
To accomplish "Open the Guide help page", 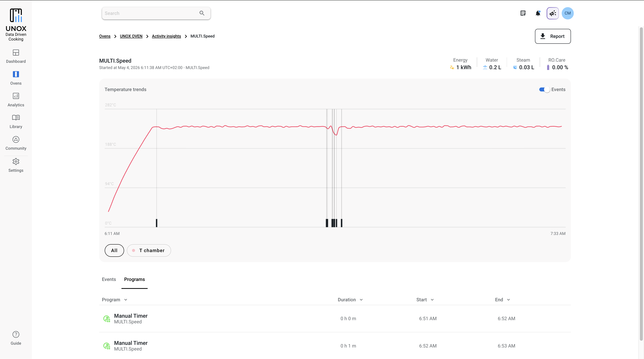I will pyautogui.click(x=16, y=338).
